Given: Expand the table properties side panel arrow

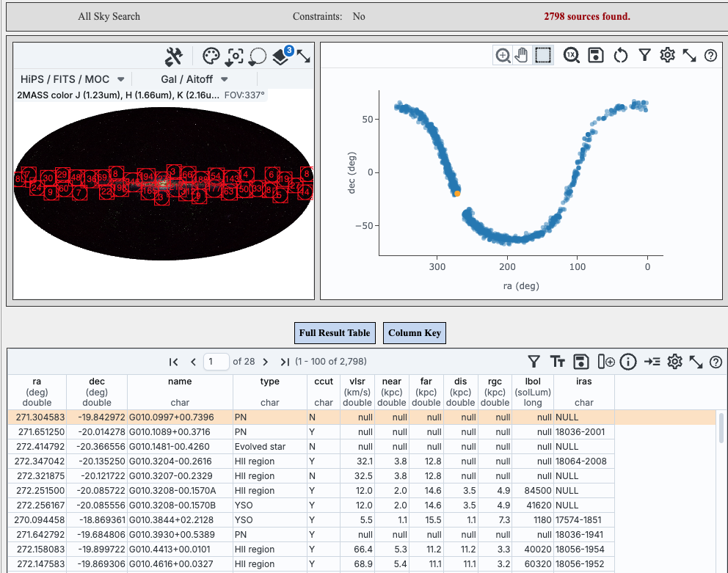Looking at the screenshot, I should tap(652, 361).
